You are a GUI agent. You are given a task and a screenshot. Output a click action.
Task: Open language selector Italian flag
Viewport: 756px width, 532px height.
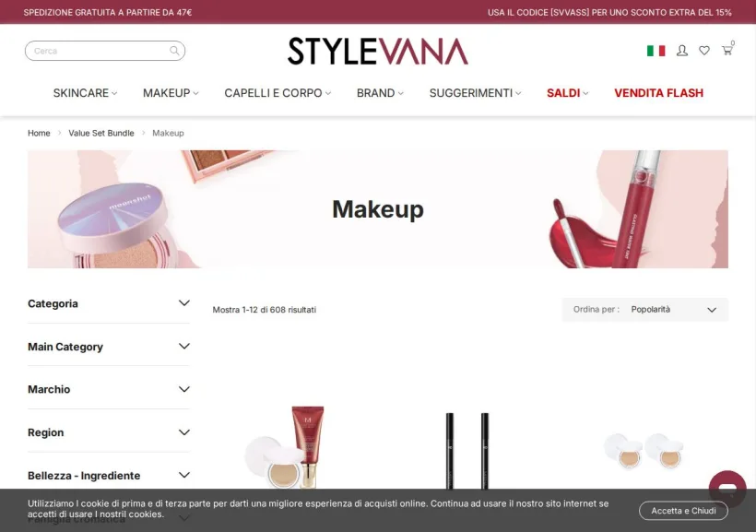(656, 51)
